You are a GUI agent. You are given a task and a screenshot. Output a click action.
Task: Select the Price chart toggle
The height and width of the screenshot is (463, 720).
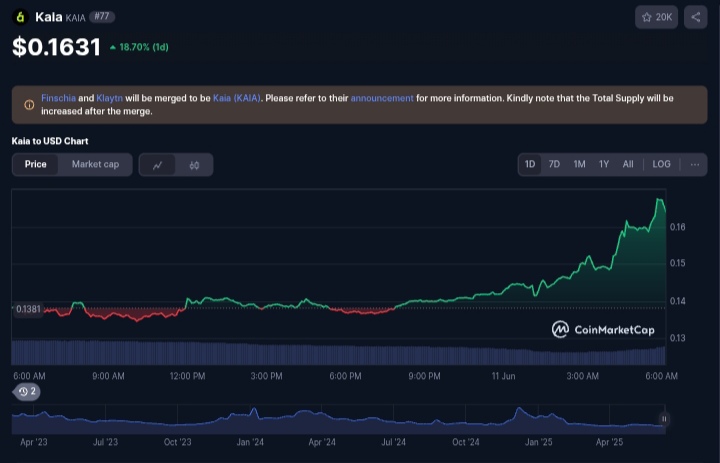pyautogui.click(x=35, y=164)
